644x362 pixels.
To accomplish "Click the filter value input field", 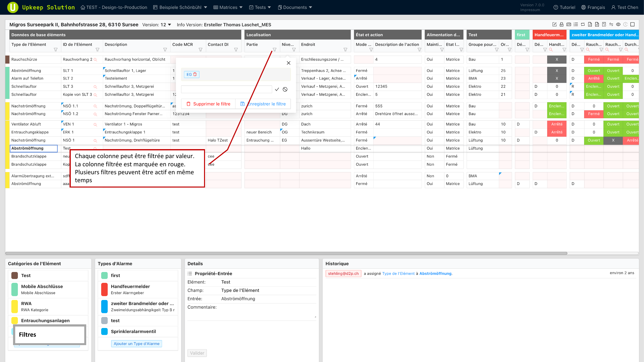I will coord(226,89).
